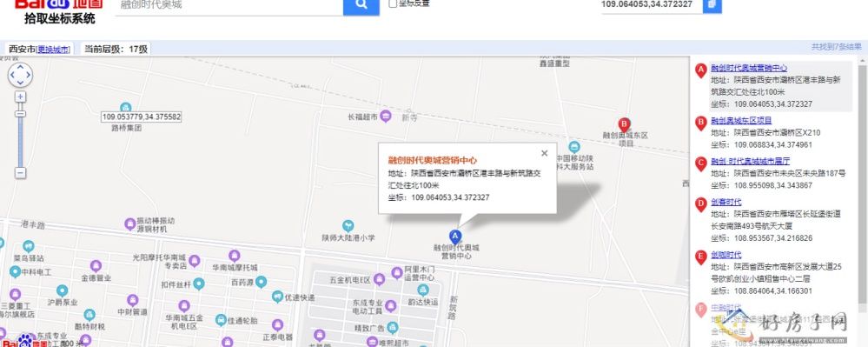Click the 韵达快运 POI icon
The width and height of the screenshot is (868, 347).
pyautogui.click(x=423, y=290)
